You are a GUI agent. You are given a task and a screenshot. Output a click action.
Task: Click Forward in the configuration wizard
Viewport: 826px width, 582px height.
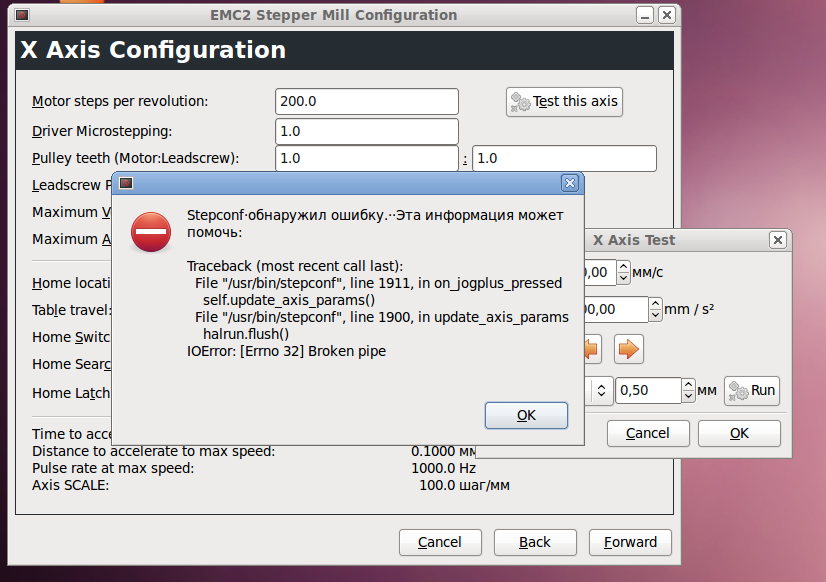tap(630, 542)
